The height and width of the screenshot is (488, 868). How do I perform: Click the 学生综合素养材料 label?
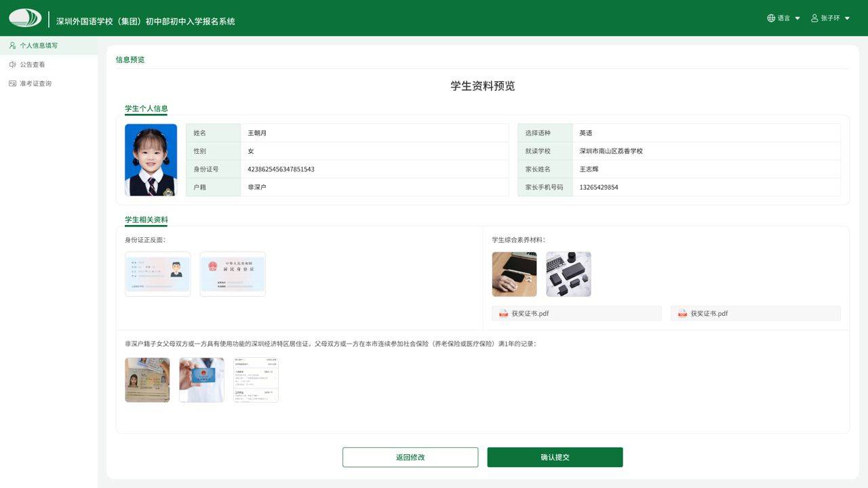pyautogui.click(x=518, y=240)
